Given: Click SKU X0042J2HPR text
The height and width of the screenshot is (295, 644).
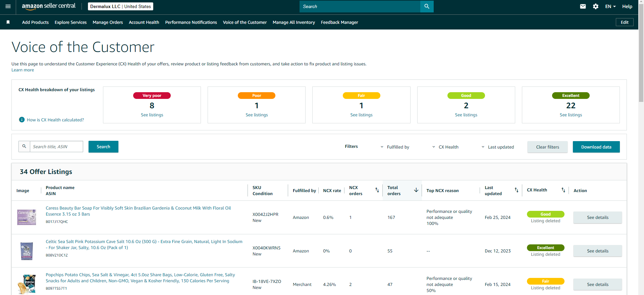Looking at the screenshot, I should tap(265, 214).
